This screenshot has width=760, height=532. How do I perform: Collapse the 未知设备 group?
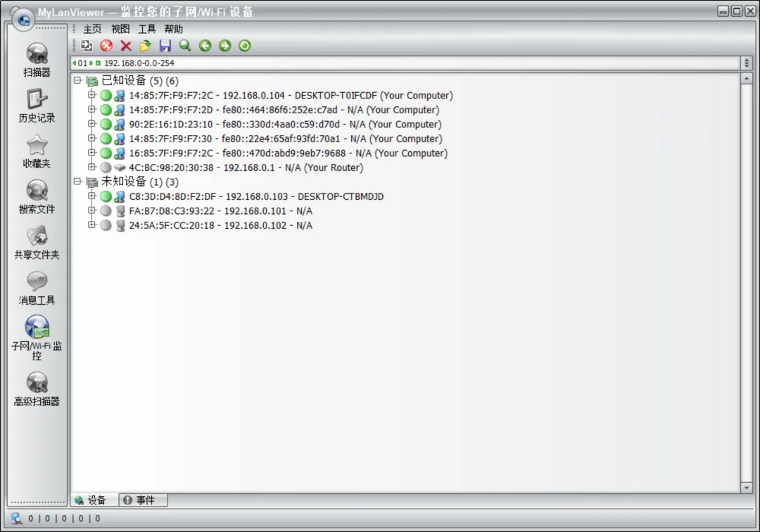pos(77,182)
